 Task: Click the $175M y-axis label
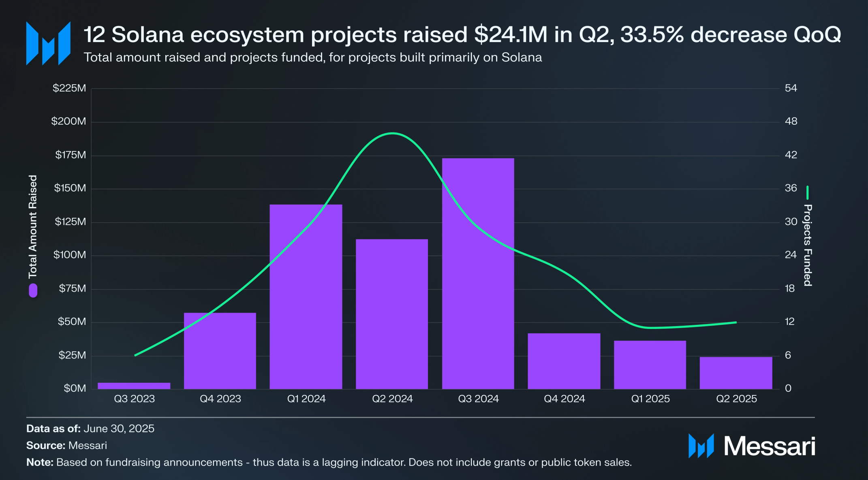point(71,155)
